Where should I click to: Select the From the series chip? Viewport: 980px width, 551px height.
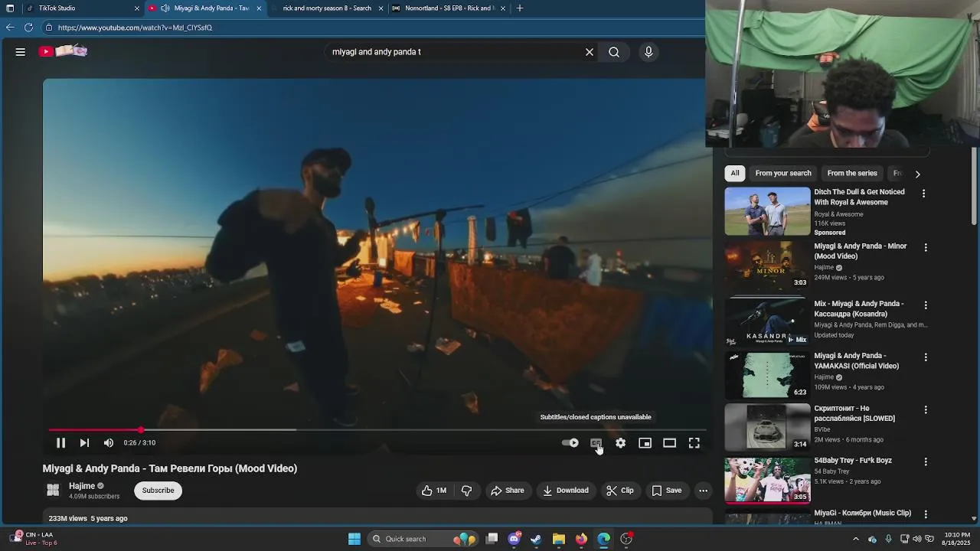[852, 173]
